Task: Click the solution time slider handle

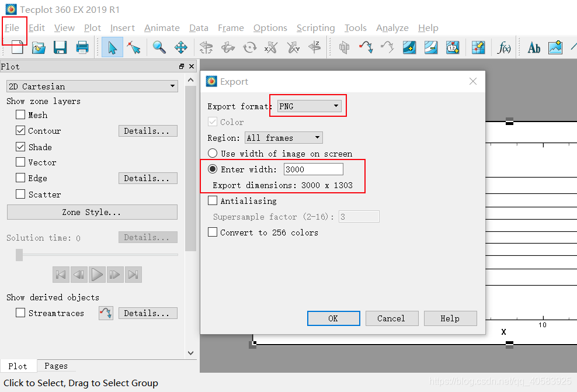Action: pyautogui.click(x=19, y=254)
